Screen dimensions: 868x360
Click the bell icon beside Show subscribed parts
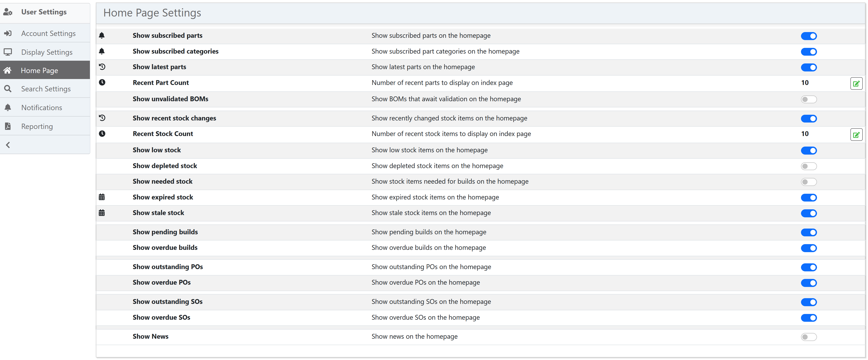point(102,35)
